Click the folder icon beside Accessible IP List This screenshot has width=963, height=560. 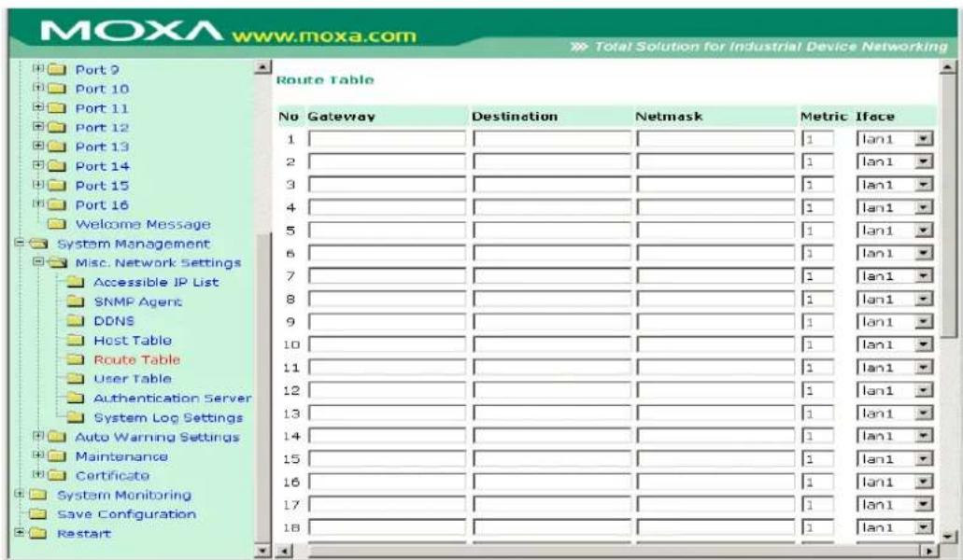(75, 282)
